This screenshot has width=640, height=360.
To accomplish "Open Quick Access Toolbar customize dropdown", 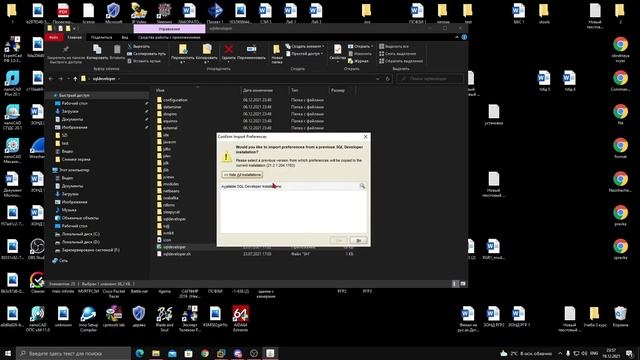I will tap(74, 29).
